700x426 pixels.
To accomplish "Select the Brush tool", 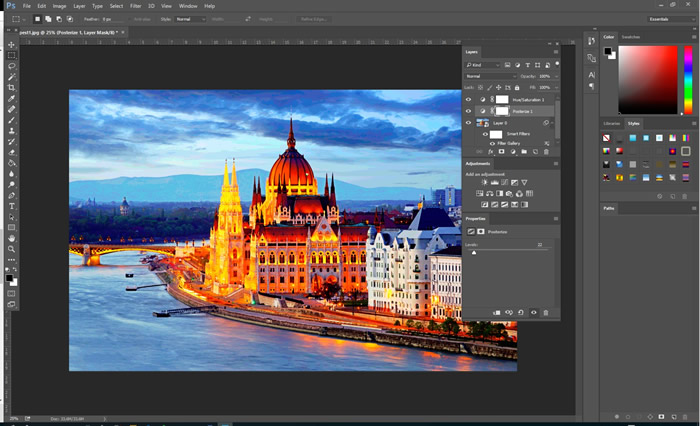I will [12, 120].
